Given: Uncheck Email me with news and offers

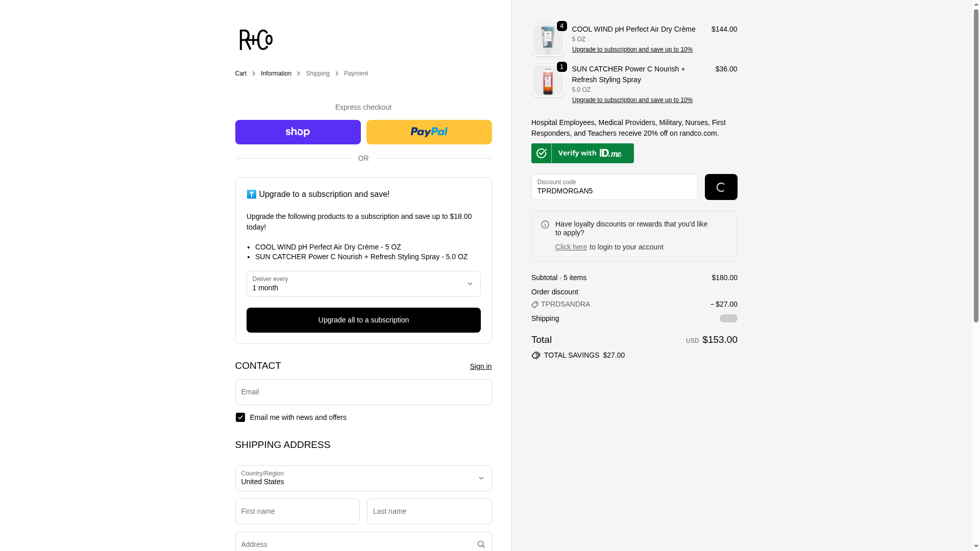Looking at the screenshot, I should (x=240, y=417).
